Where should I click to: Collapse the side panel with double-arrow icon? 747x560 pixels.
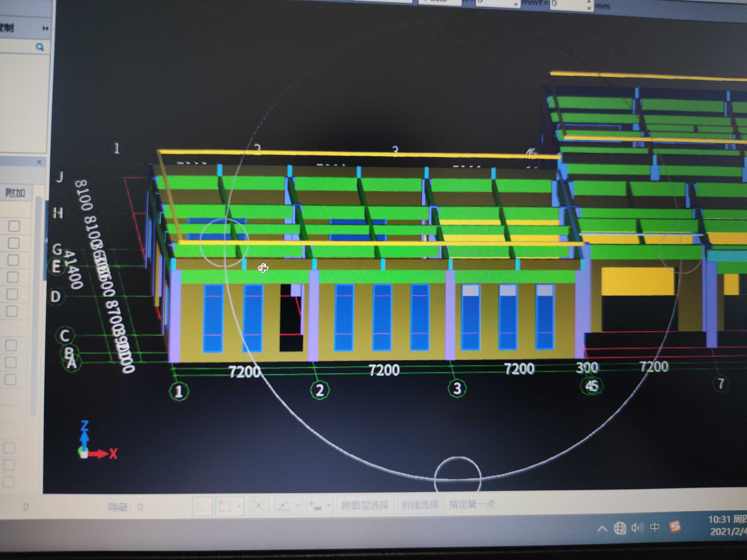pyautogui.click(x=45, y=29)
